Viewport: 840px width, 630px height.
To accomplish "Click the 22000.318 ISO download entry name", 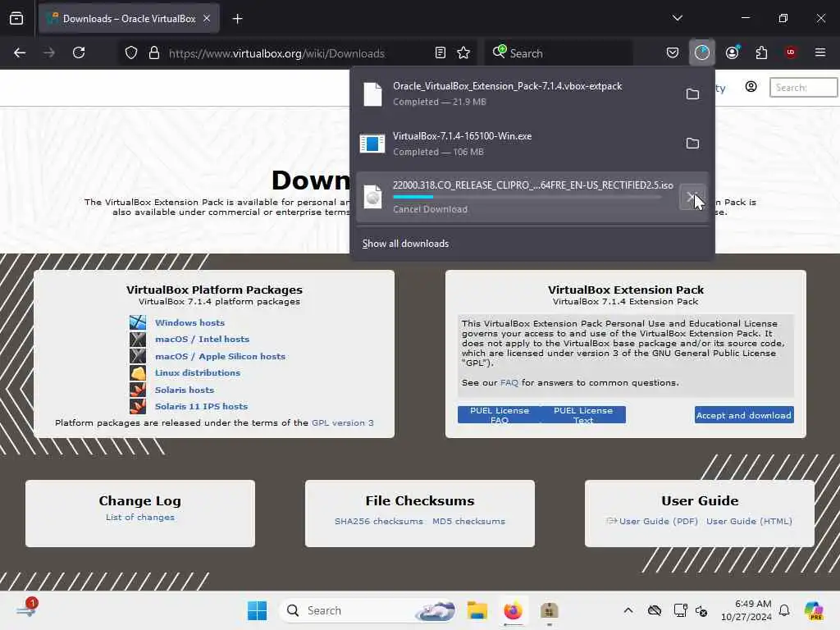I will point(533,185).
